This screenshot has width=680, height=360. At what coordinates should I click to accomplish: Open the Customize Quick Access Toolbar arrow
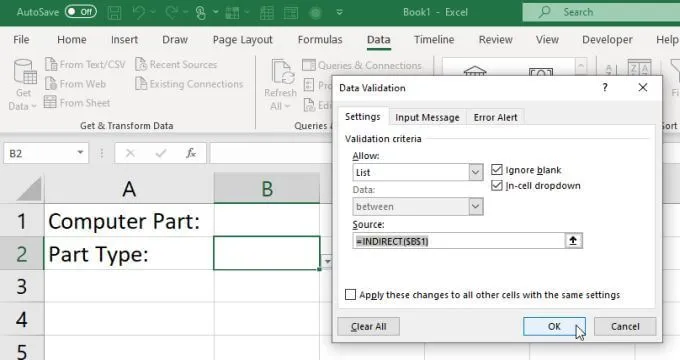pos(340,13)
